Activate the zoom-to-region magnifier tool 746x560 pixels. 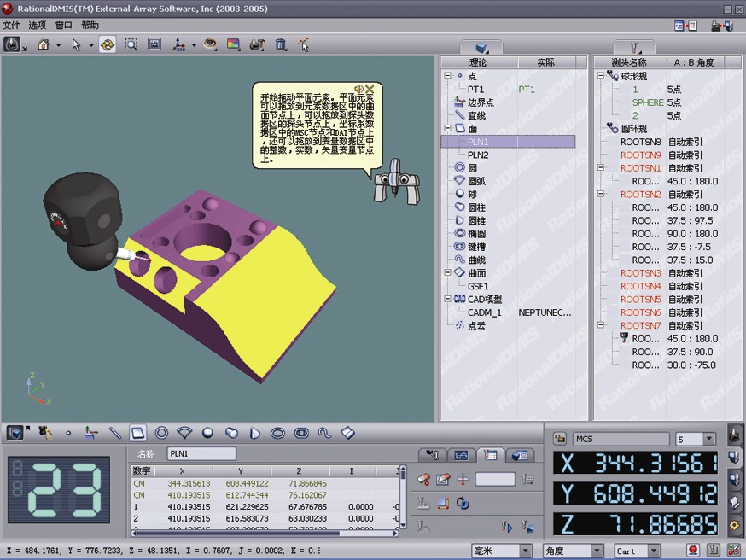(x=131, y=44)
